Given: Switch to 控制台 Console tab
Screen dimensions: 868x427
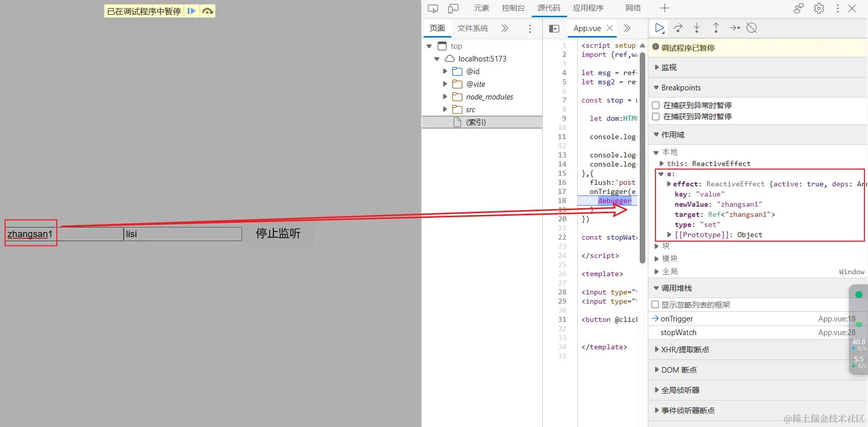Looking at the screenshot, I should [x=513, y=8].
